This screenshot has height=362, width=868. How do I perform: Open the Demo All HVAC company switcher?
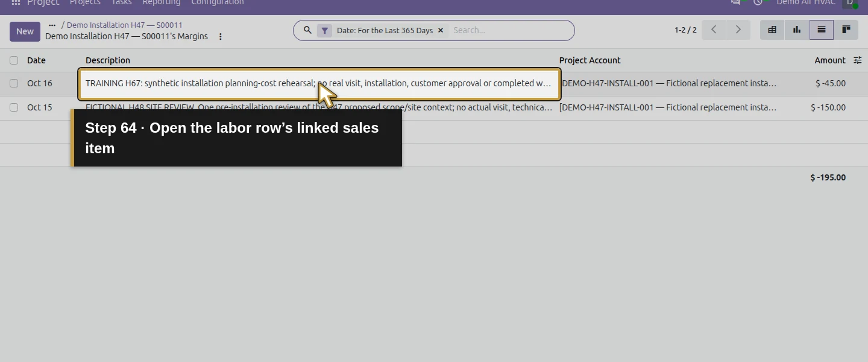pos(806,2)
